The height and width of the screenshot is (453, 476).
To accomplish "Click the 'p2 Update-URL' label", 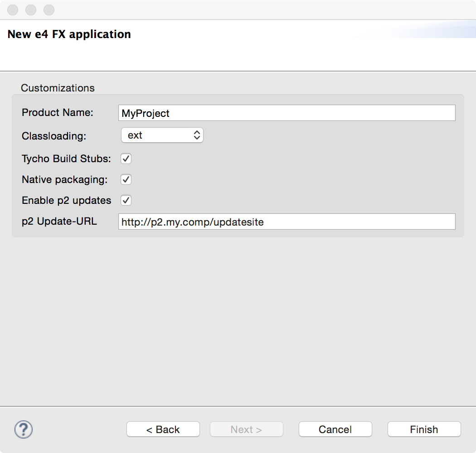I will [59, 222].
